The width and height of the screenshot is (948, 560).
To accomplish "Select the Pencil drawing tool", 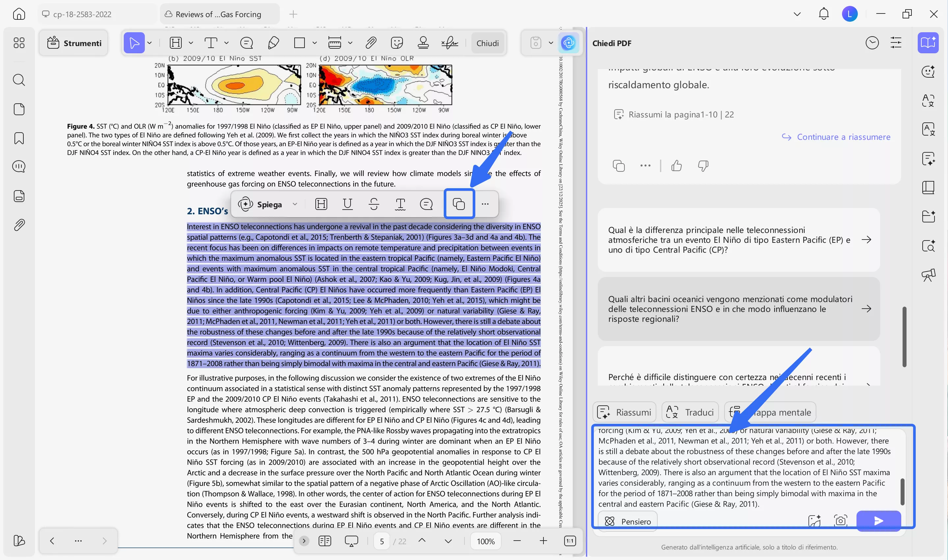I will coord(274,42).
